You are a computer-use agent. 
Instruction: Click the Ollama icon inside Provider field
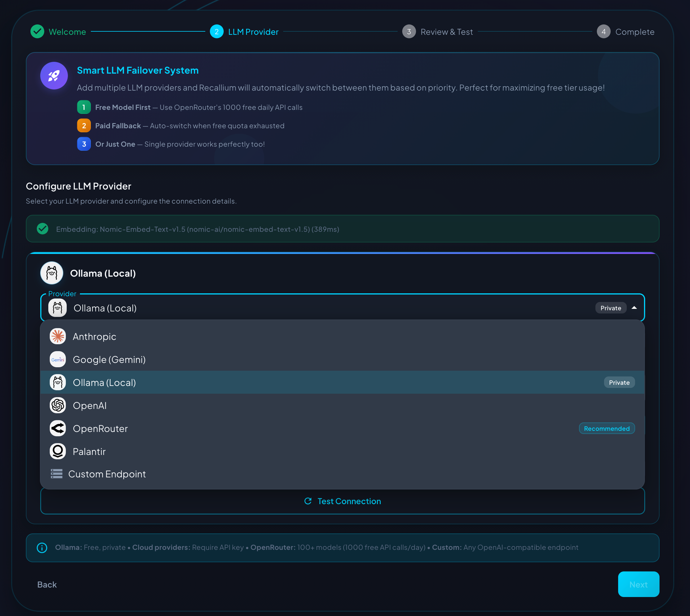(57, 308)
